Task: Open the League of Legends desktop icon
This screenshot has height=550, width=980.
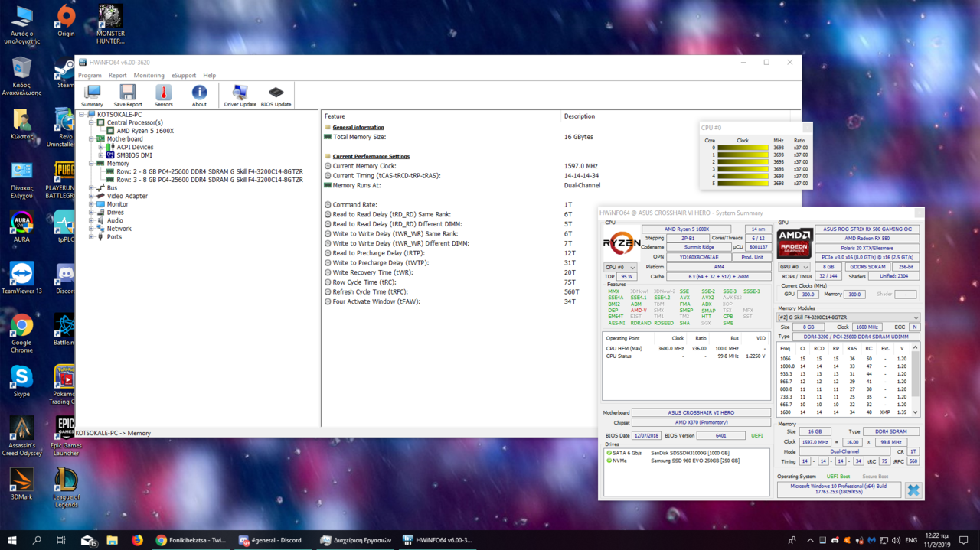Action: [66, 487]
